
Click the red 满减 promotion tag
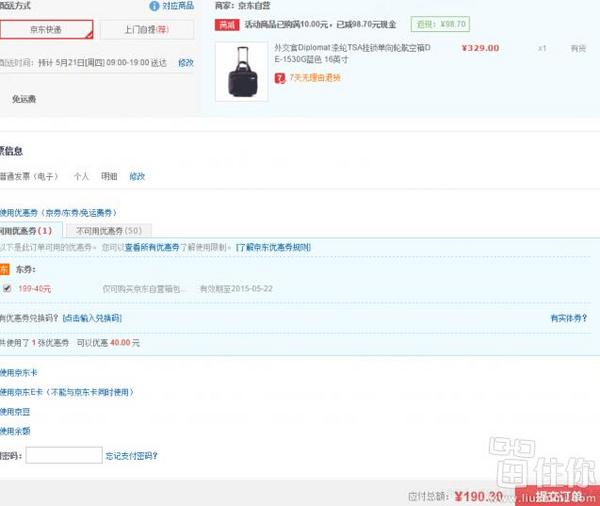point(228,24)
